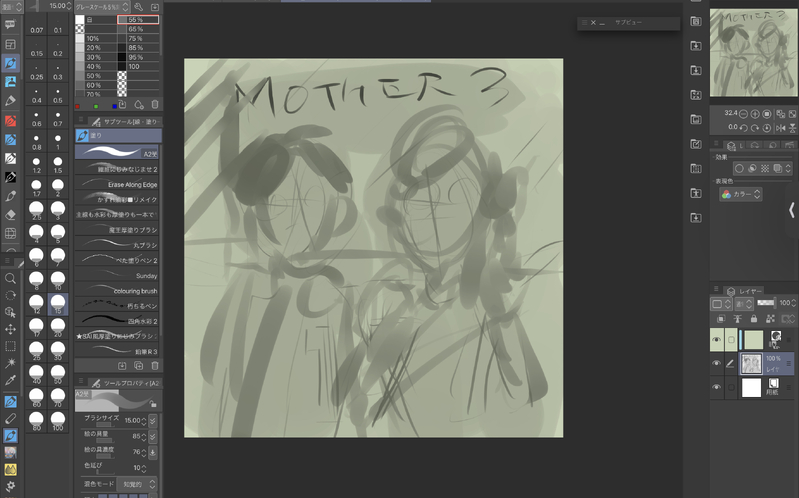Screen dimensions: 799x498
Task: Click the top material folder icon in sidebar
Action: point(696,21)
